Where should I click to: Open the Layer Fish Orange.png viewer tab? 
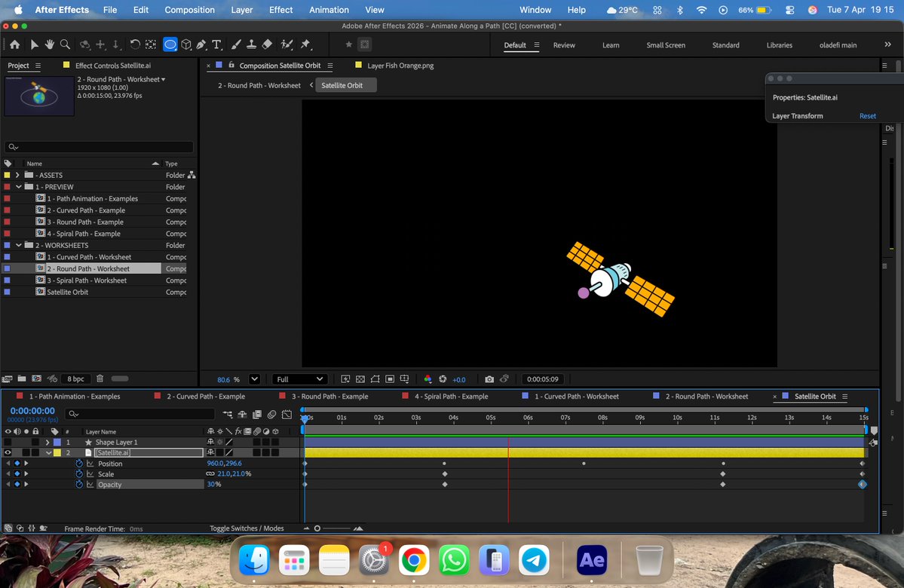(x=400, y=65)
